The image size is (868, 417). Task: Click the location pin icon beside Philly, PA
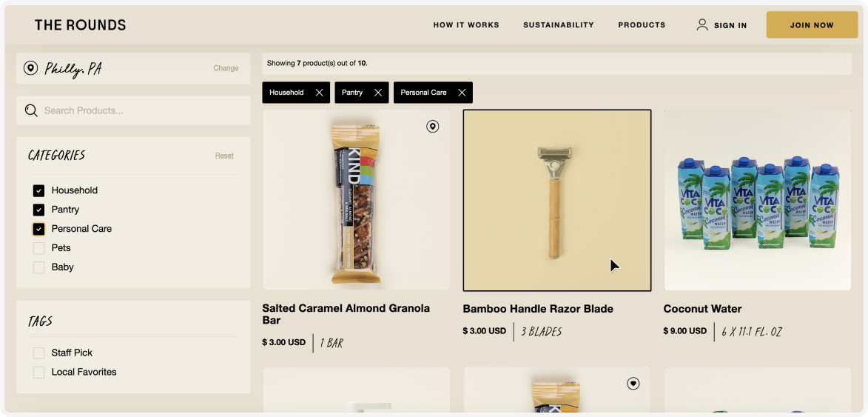click(x=30, y=68)
